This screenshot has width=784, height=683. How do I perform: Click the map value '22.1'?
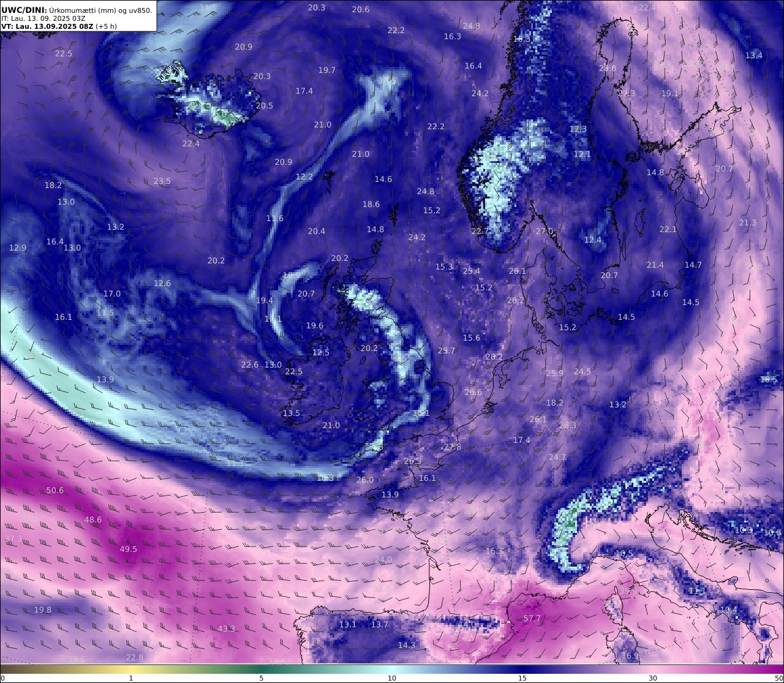tap(668, 230)
